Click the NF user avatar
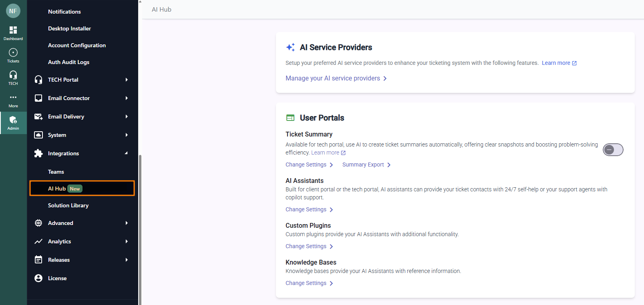This screenshot has height=305, width=644. (13, 11)
